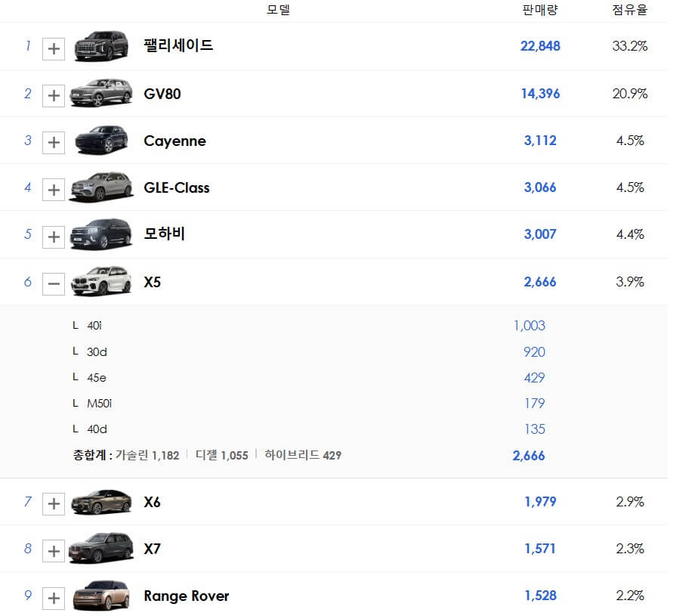Expand the 팰리세이드 row details
The height and width of the screenshot is (616, 692).
[54, 47]
